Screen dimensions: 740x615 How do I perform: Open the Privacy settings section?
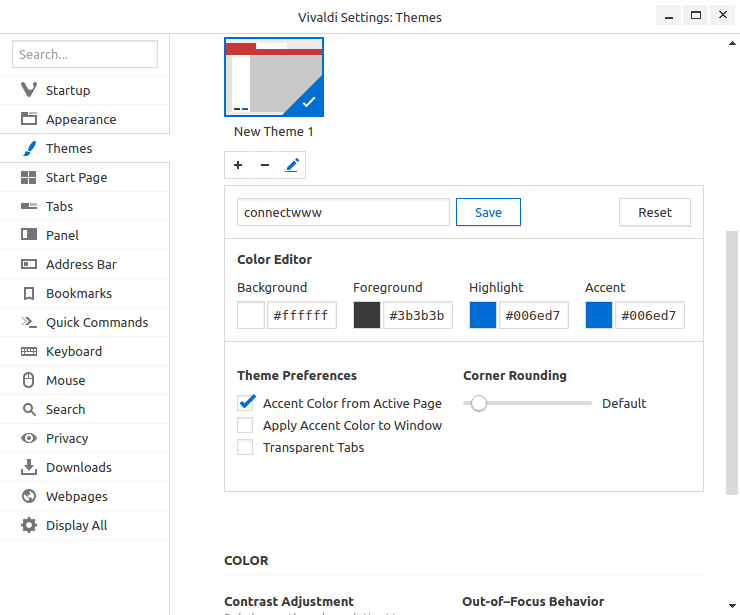point(84,438)
